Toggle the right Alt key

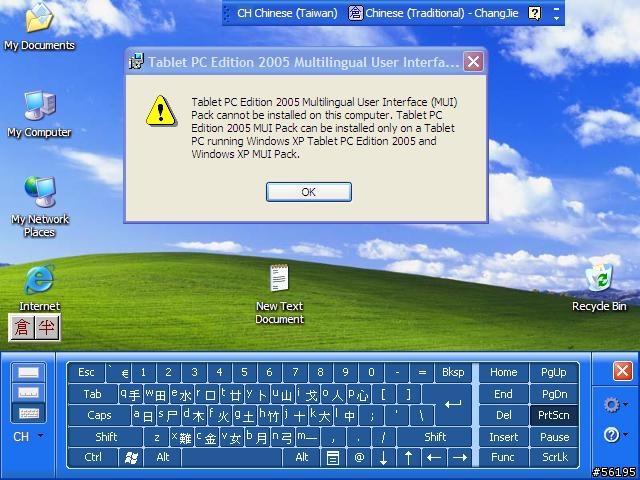(302, 458)
